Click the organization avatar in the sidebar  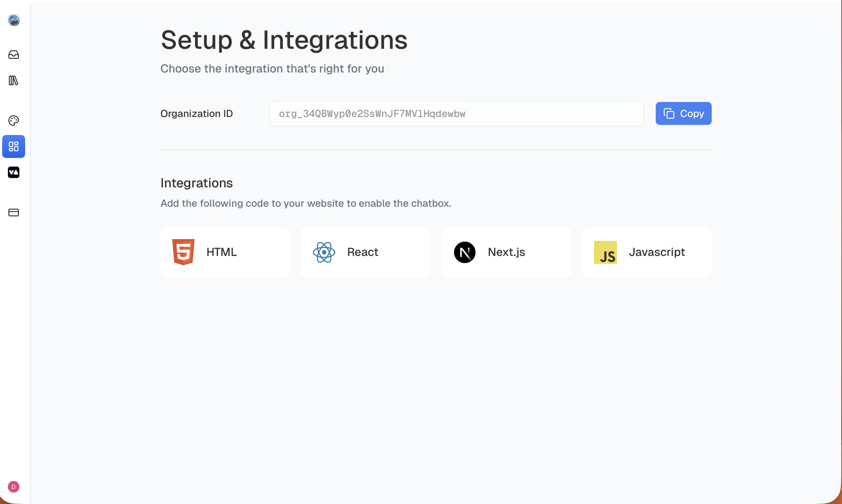point(14,20)
